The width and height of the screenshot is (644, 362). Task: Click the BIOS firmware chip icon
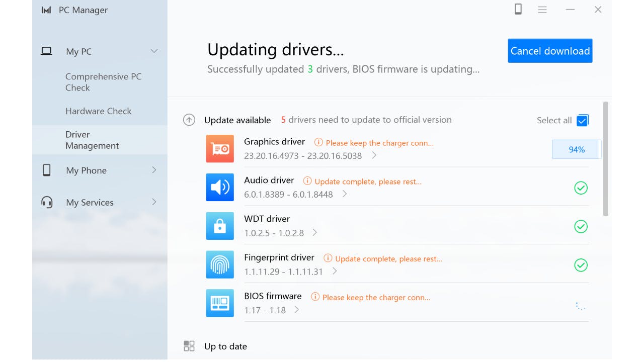tap(220, 303)
